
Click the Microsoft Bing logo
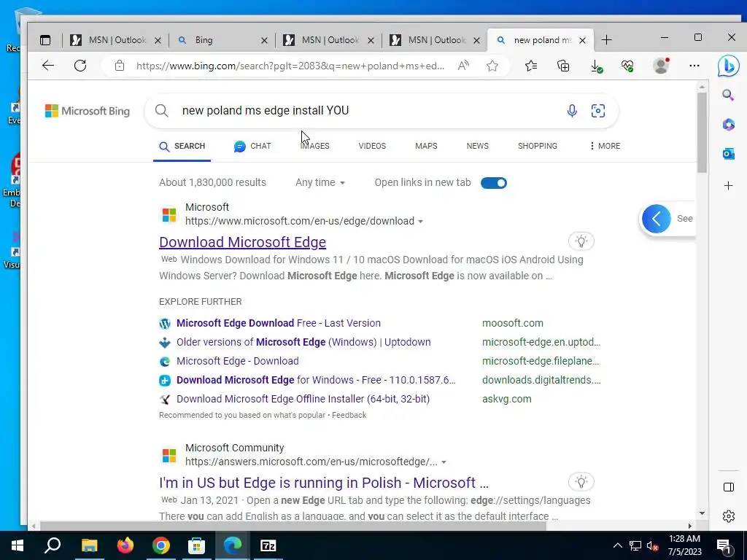point(88,111)
